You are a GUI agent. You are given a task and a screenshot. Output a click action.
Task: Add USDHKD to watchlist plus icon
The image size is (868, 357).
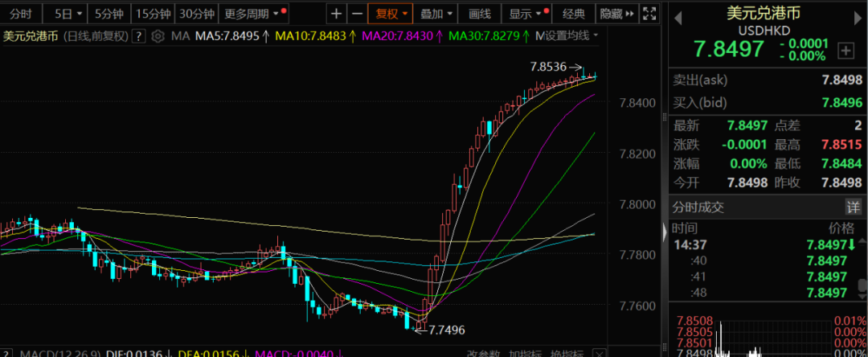click(845, 50)
